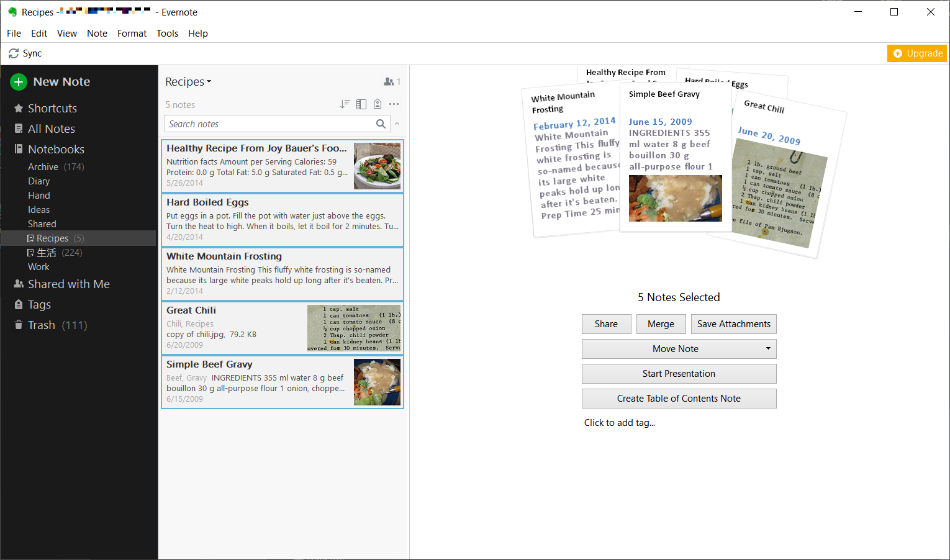This screenshot has width=950, height=560.
Task: Click the Trash bin icon
Action: coord(19,325)
